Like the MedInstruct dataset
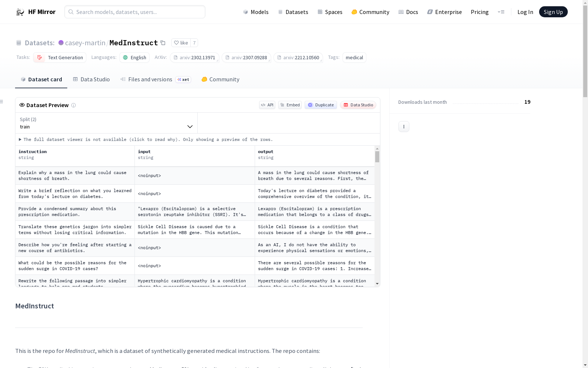Image resolution: width=588 pixels, height=368 pixels. click(x=181, y=43)
